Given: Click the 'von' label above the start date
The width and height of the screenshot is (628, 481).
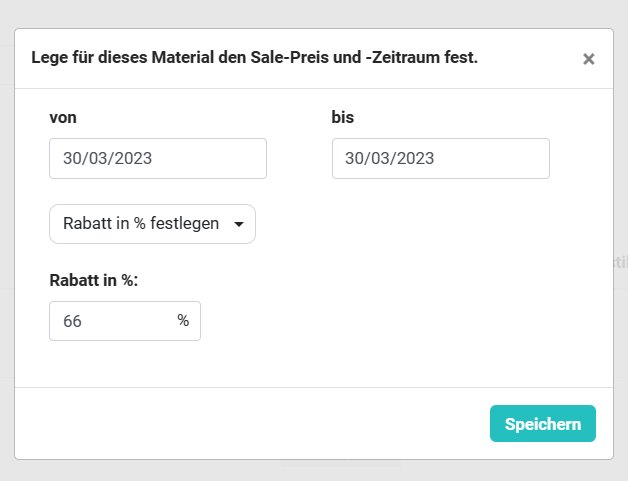Looking at the screenshot, I should point(63,118).
